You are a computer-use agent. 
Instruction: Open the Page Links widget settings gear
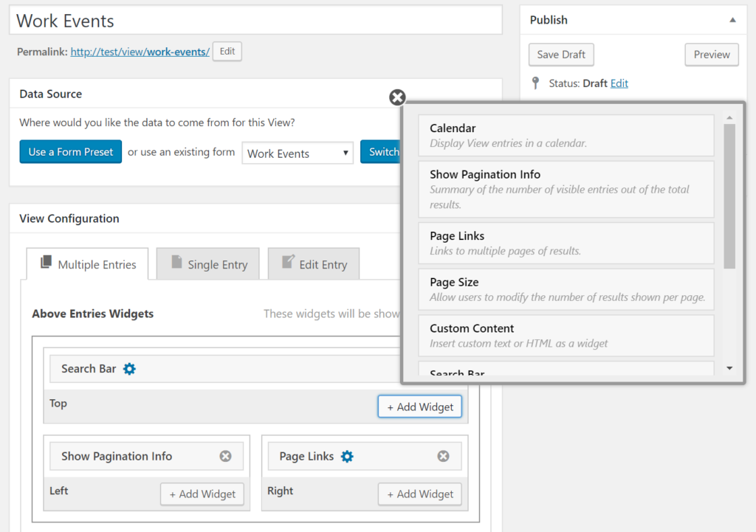pyautogui.click(x=347, y=455)
